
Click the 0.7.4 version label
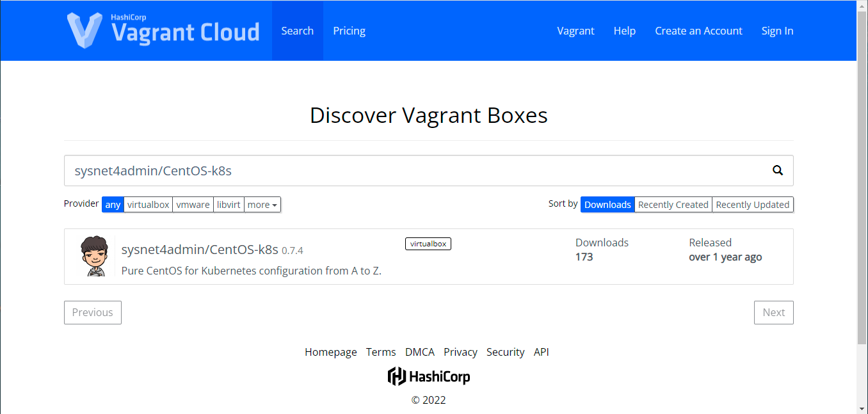[293, 251]
